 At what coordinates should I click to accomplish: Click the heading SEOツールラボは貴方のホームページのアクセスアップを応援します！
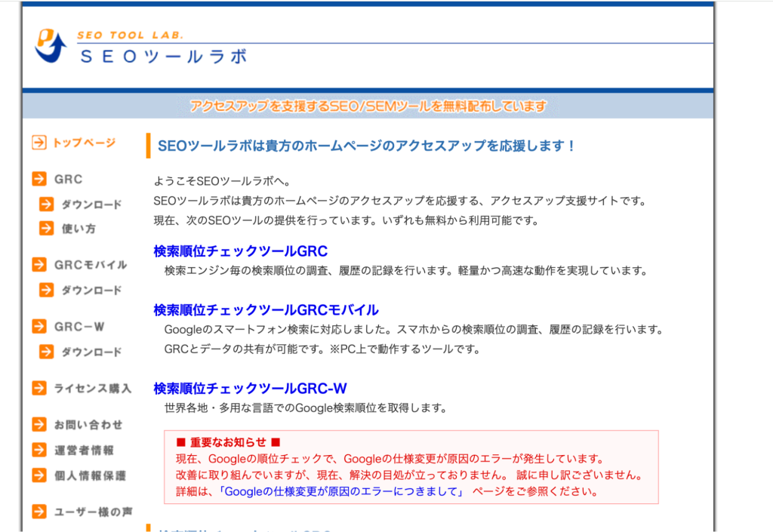pos(366,146)
